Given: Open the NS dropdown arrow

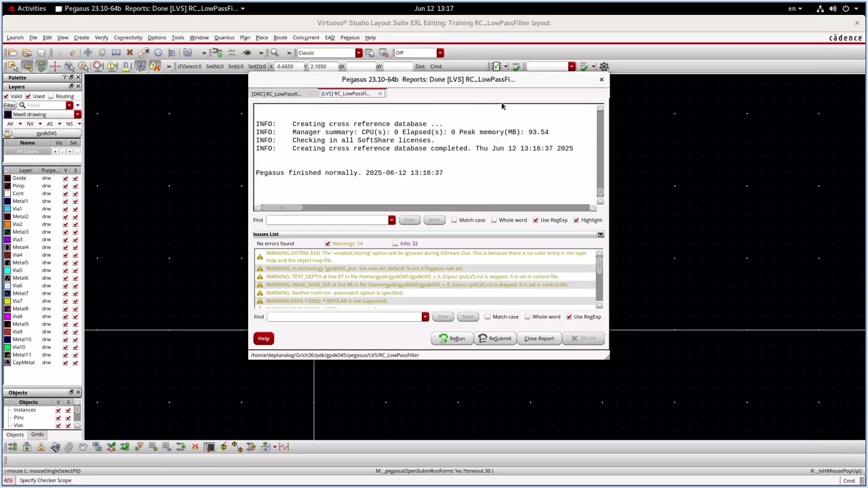Looking at the screenshot, I should pos(79,124).
